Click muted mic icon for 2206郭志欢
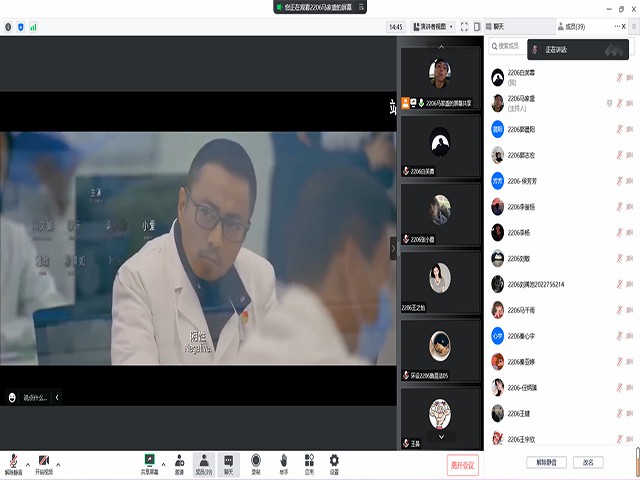Screen dimensions: 640x480 620,155
